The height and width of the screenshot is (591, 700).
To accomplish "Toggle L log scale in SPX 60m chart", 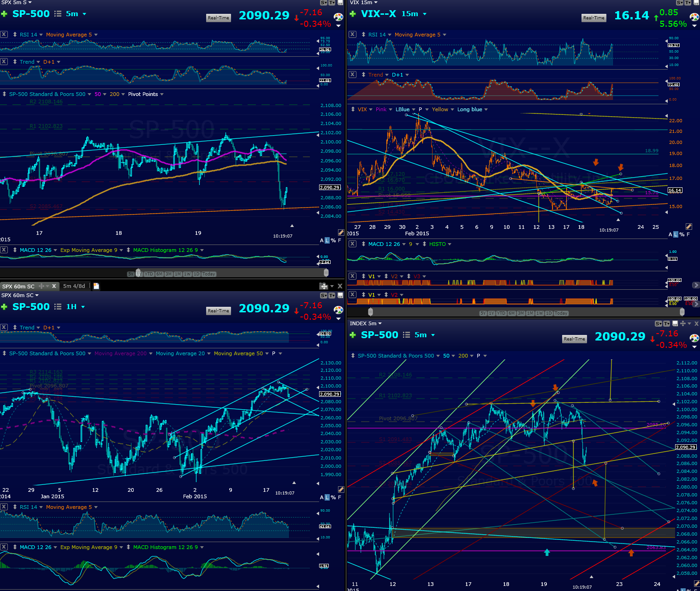I will click(x=327, y=497).
